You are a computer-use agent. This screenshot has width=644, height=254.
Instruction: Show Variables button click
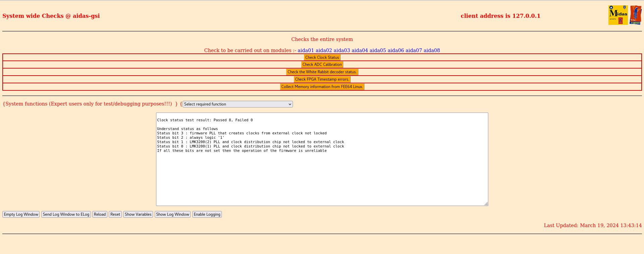pyautogui.click(x=138, y=214)
